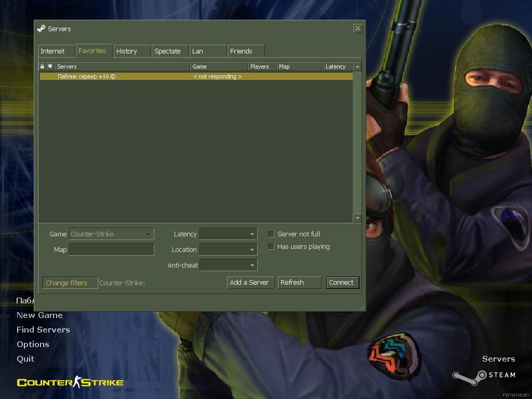The image size is (532, 399).
Task: Sort by the Servers column header
Action: tap(122, 66)
